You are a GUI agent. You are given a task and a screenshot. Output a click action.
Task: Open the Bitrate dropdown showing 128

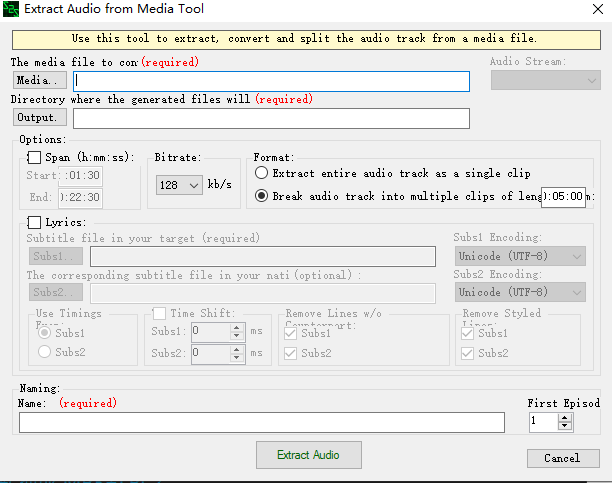click(x=180, y=186)
